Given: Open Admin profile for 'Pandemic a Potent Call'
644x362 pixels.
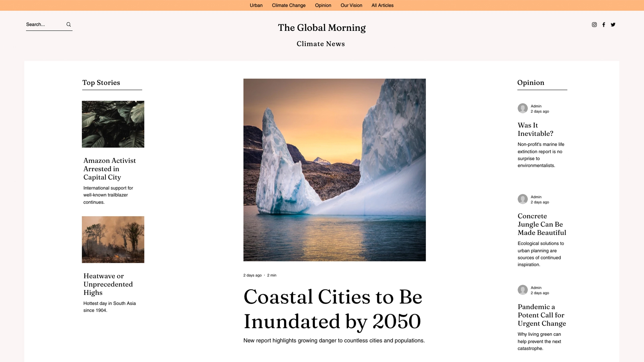Looking at the screenshot, I should pyautogui.click(x=522, y=290).
